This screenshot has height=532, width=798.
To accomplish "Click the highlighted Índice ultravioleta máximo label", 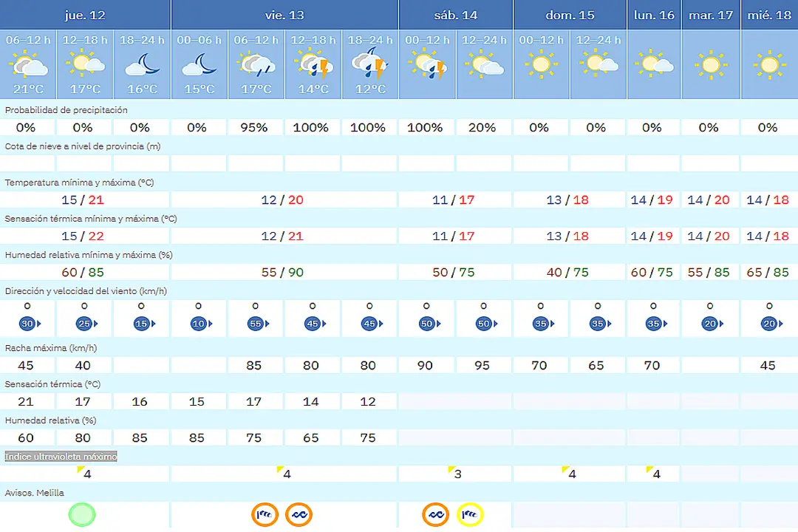I will (x=61, y=456).
